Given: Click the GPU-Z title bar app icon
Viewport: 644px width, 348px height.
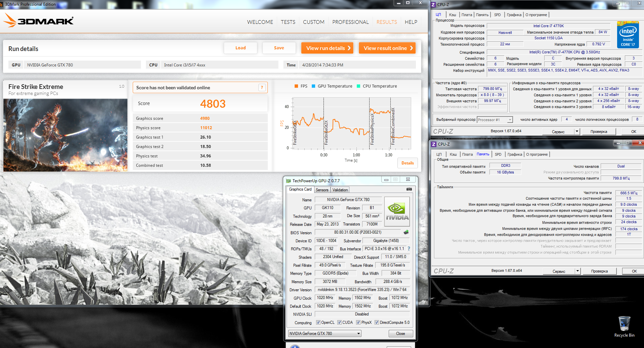Looking at the screenshot, I should [288, 181].
